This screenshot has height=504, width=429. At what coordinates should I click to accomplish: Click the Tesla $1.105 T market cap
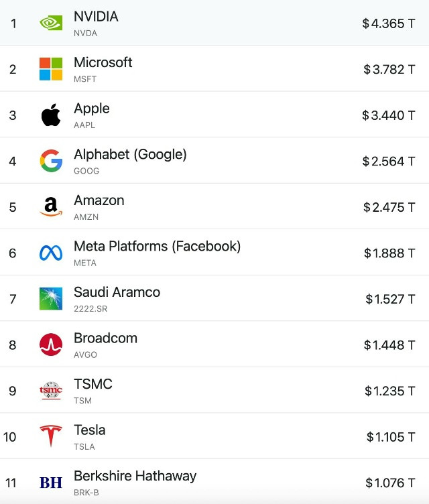coord(391,437)
